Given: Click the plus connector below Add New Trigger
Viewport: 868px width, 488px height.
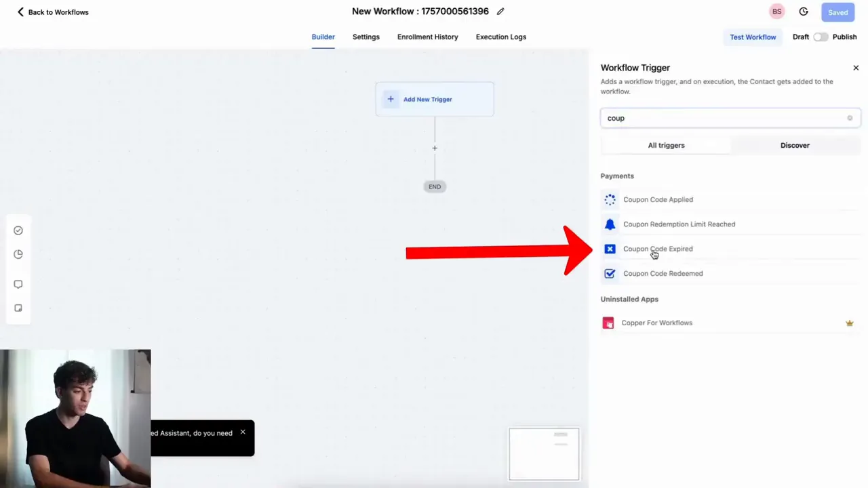Looking at the screenshot, I should click(435, 148).
